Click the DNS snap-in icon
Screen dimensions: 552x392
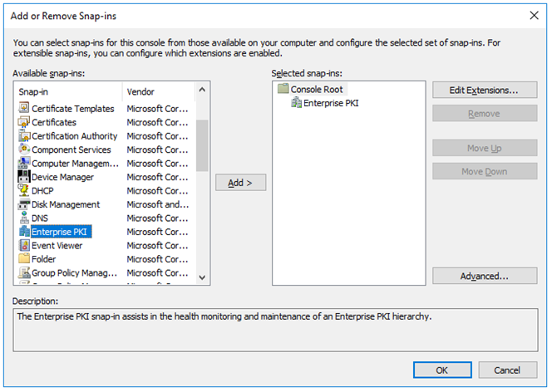24,218
